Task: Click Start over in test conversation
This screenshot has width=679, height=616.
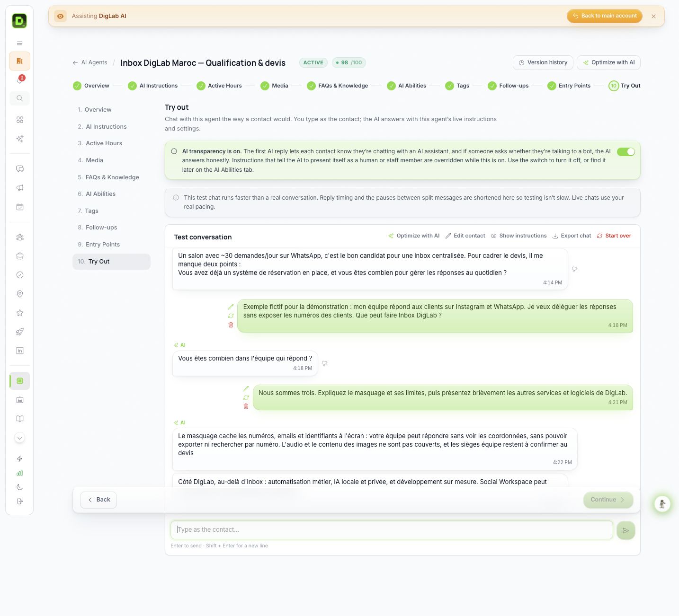Action: point(614,236)
